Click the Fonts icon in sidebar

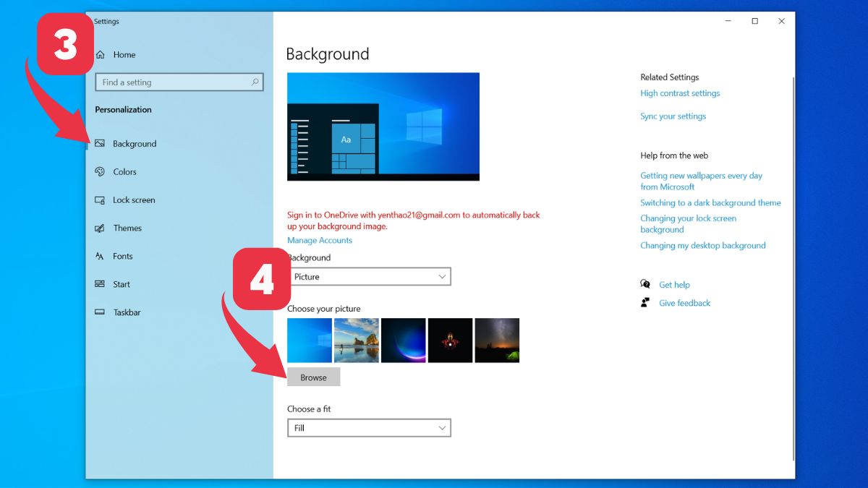(100, 257)
